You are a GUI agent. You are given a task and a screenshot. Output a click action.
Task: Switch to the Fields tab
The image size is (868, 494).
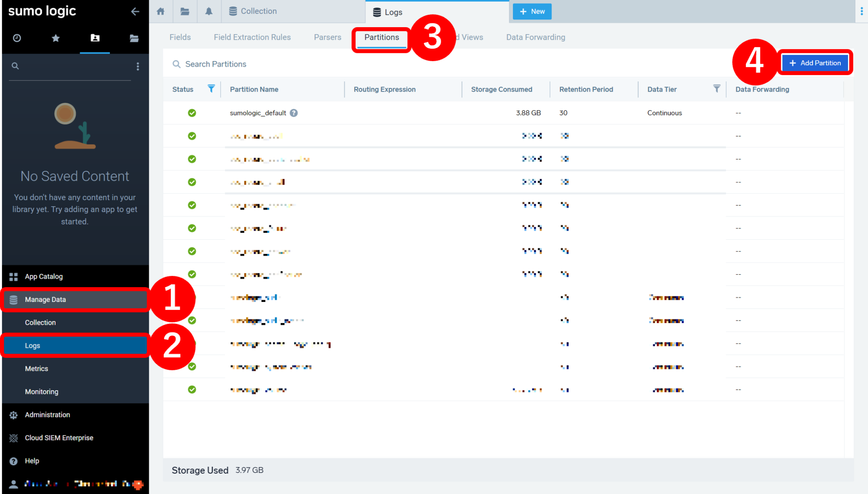tap(180, 37)
